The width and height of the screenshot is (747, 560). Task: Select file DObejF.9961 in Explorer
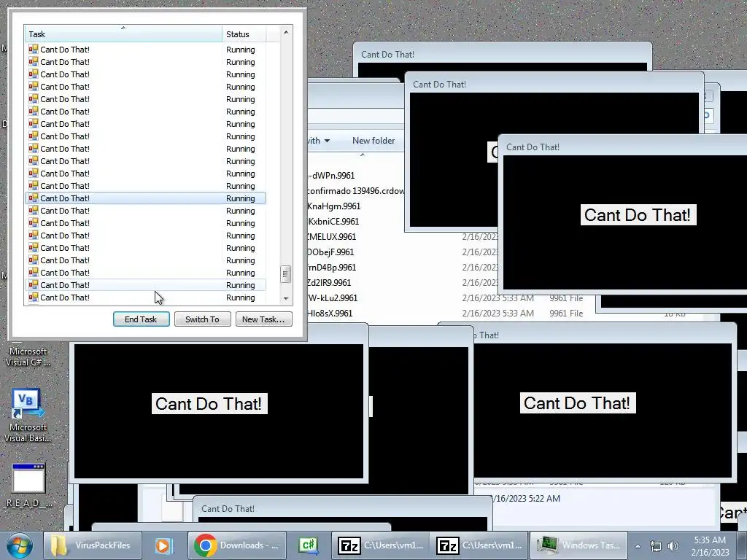(x=330, y=252)
